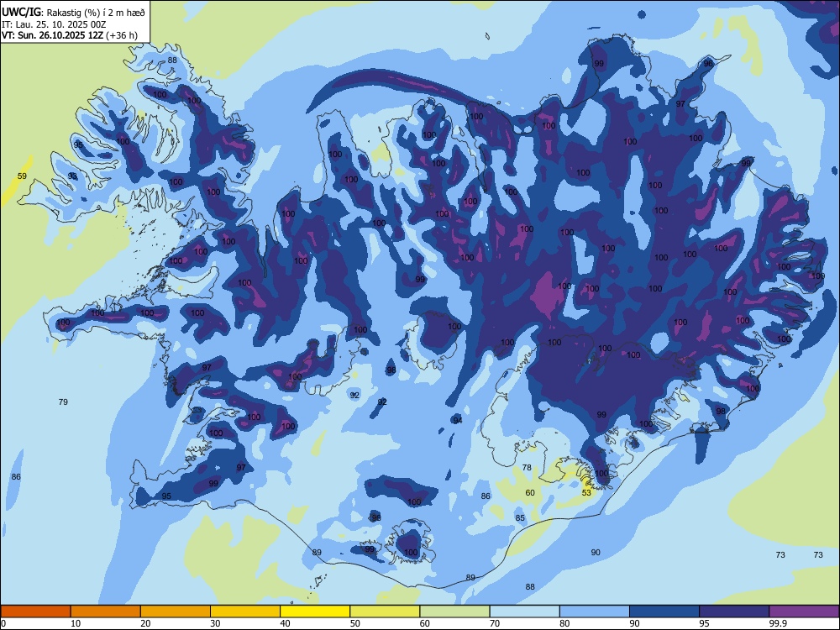Pick the pale yellow 50–60 legend swatch
840x630 pixels.
[x=385, y=612]
